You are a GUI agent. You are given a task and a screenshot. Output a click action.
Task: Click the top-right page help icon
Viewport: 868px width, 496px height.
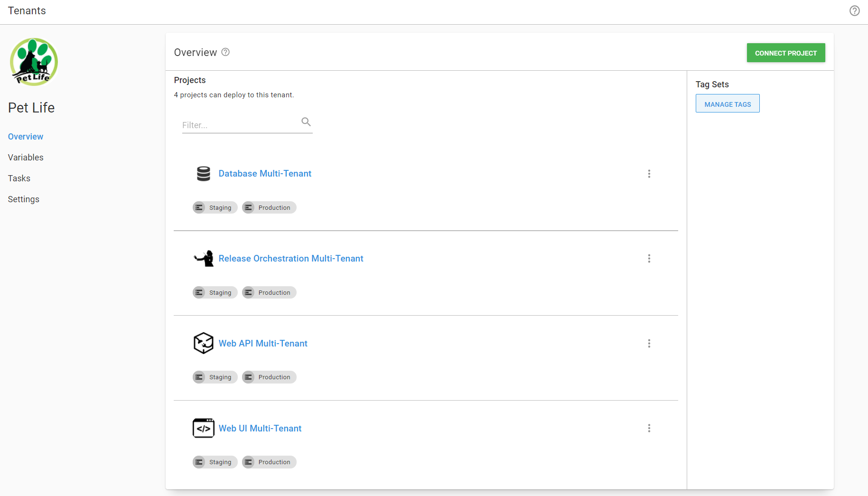click(854, 11)
